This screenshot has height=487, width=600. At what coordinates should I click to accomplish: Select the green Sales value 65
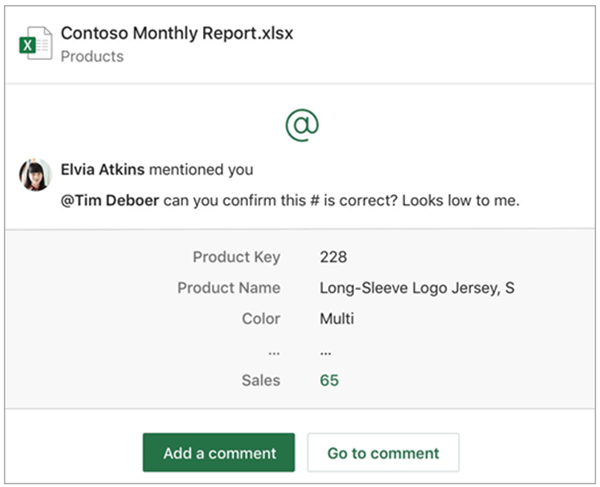329,381
